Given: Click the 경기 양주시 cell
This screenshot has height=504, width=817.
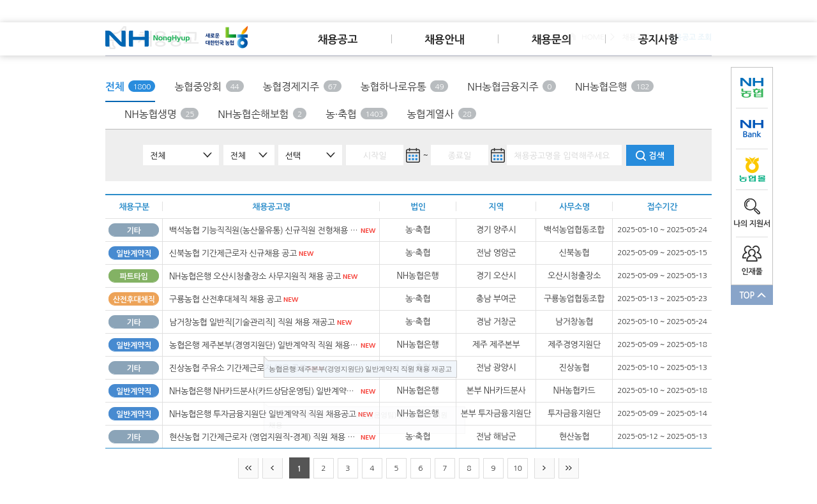Looking at the screenshot, I should (496, 230).
